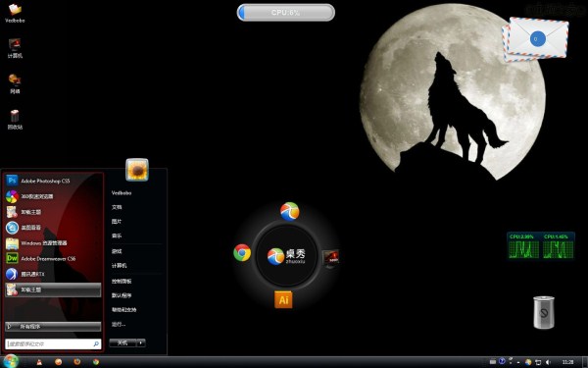Click the VLC cone icon in taskbar

tap(39, 362)
